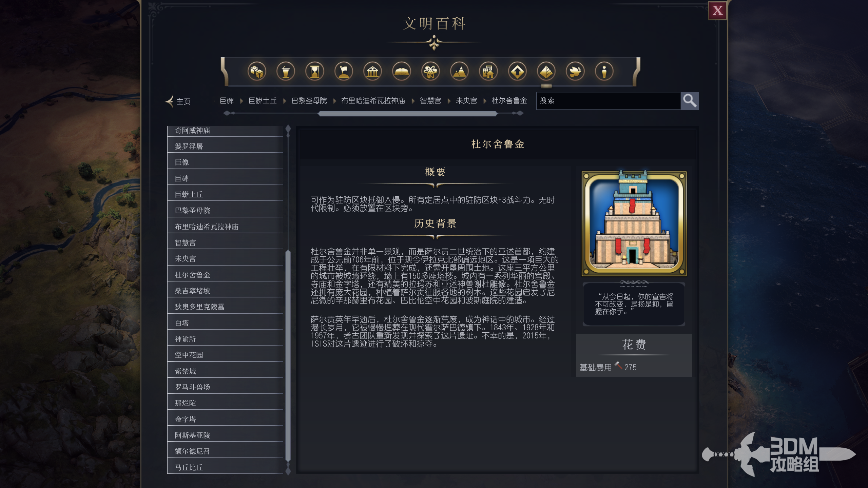This screenshot has width=868, height=488.
Task: Open the pyramid wonders category icon
Action: pyautogui.click(x=546, y=72)
